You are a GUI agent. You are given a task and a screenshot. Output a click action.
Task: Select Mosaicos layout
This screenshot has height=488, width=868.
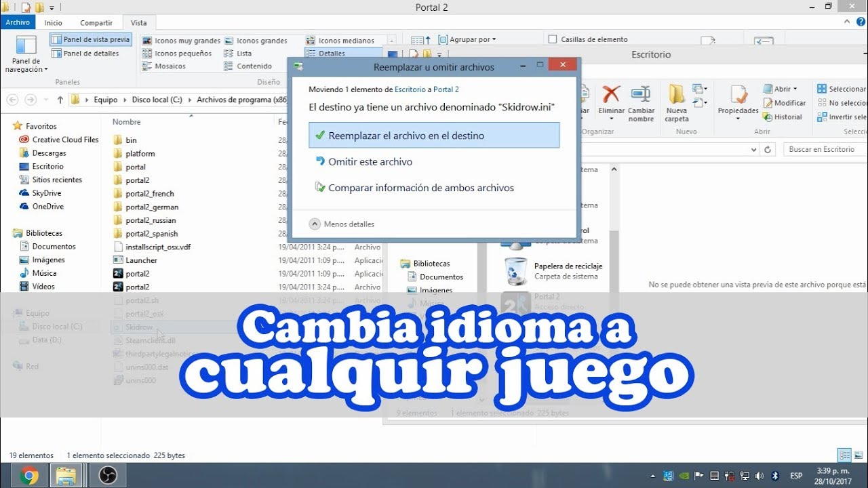164,66
